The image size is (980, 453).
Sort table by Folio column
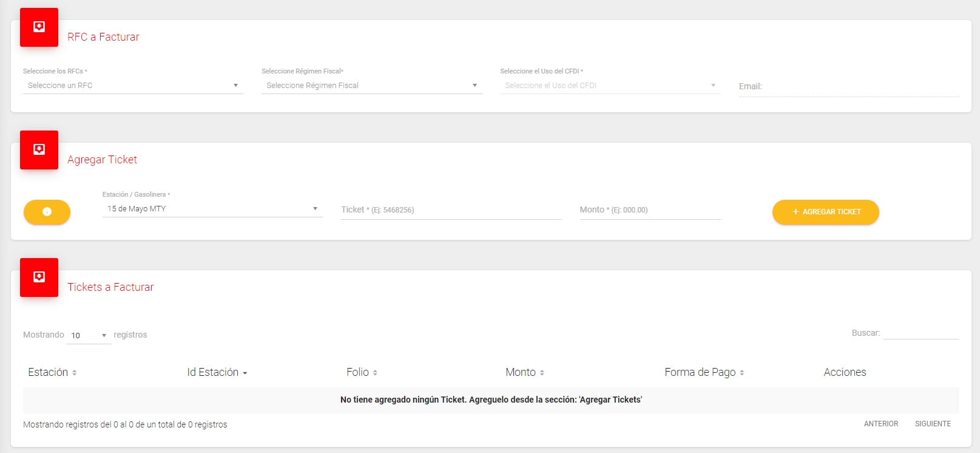point(362,372)
